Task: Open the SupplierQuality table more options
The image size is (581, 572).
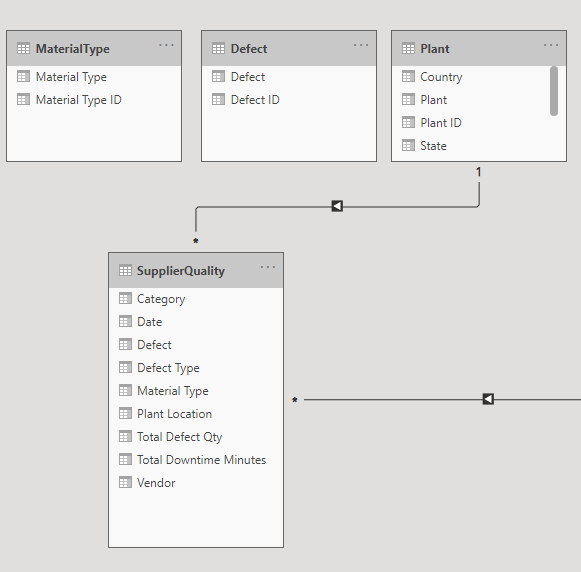Action: click(268, 267)
